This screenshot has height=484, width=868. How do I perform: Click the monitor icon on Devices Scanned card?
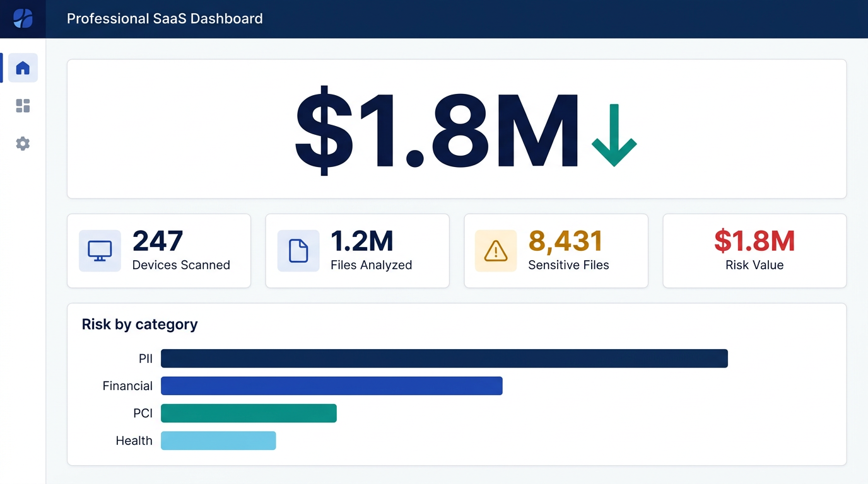click(x=99, y=250)
